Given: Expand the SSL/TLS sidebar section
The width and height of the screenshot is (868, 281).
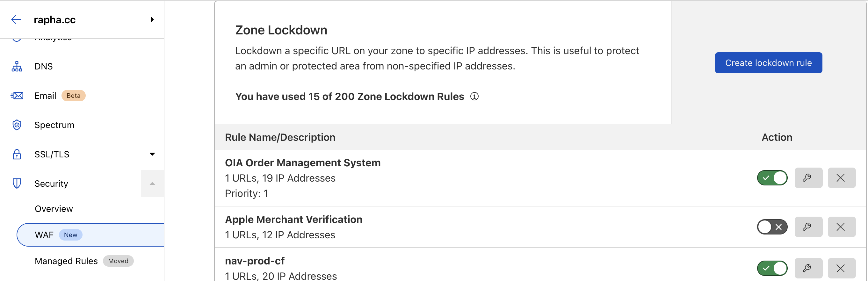Looking at the screenshot, I should [152, 154].
